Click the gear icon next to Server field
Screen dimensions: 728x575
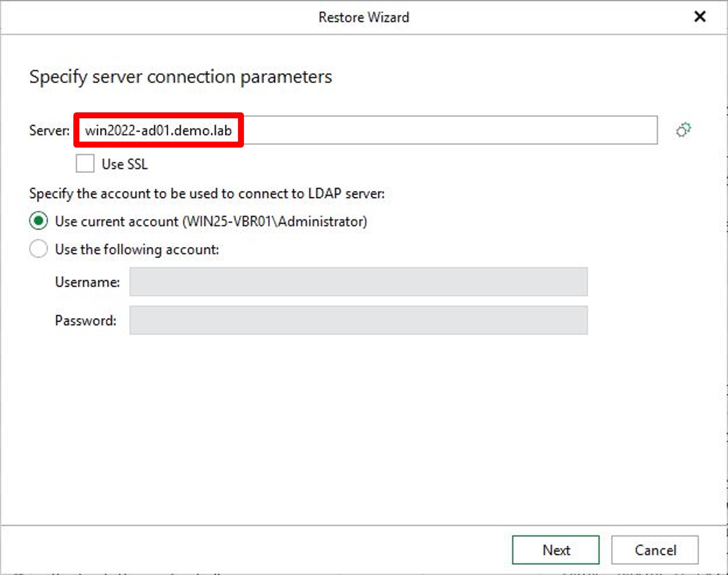click(x=683, y=130)
